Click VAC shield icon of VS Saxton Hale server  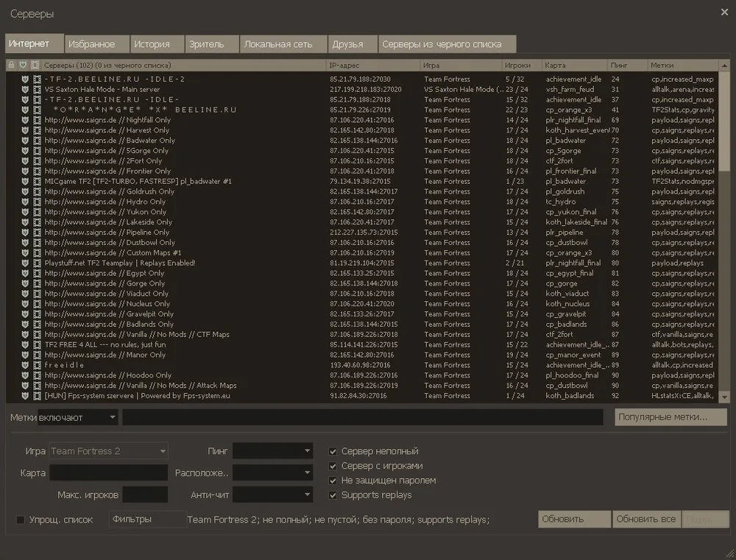click(24, 89)
